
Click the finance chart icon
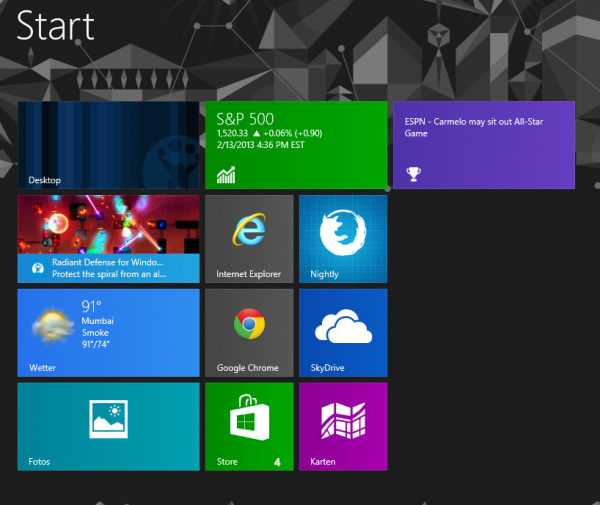(226, 175)
